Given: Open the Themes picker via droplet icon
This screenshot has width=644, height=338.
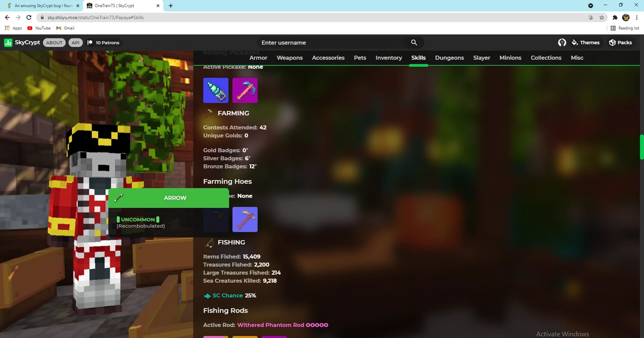Looking at the screenshot, I should [x=576, y=42].
